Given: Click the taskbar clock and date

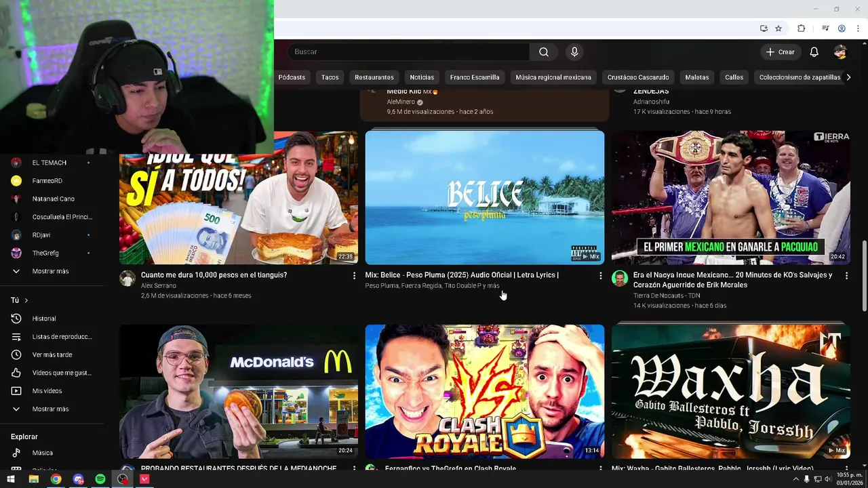Looking at the screenshot, I should pos(850,479).
